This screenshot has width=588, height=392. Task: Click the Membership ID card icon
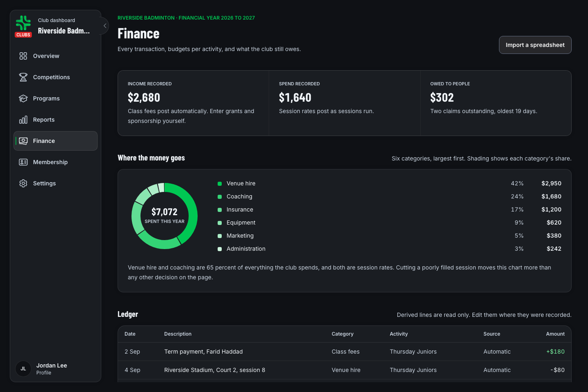(23, 162)
